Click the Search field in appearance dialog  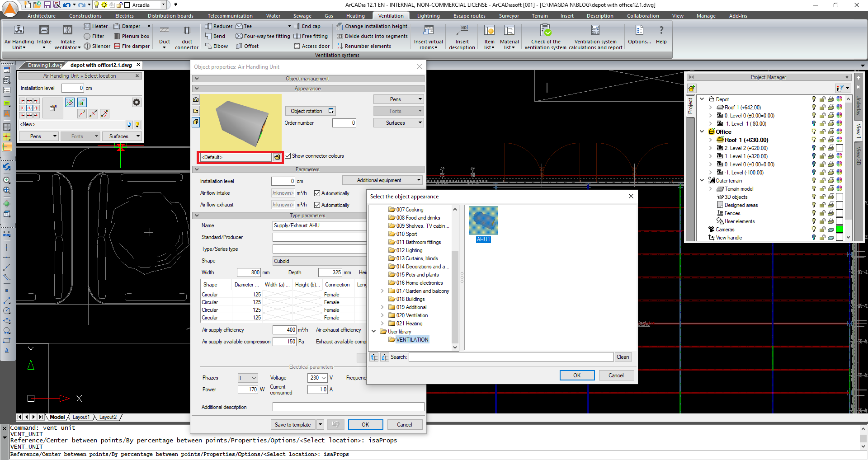[x=511, y=357]
